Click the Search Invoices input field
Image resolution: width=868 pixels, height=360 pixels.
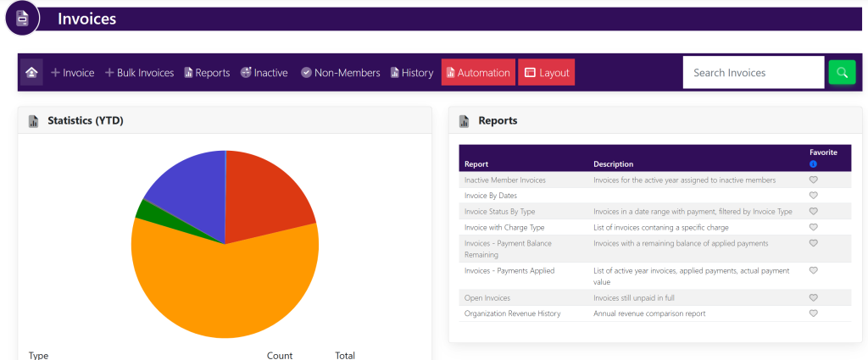pos(753,73)
